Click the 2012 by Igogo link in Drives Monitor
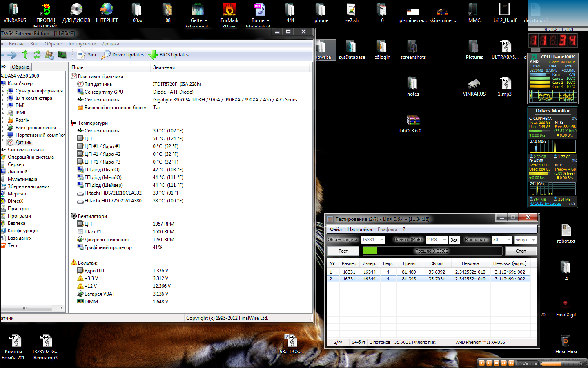 click(x=546, y=204)
